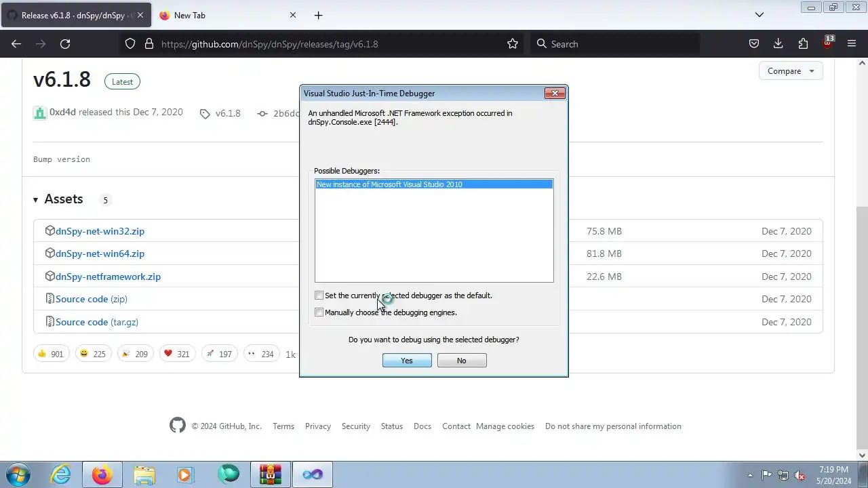Open the list all tabs dropdown

(x=759, y=15)
